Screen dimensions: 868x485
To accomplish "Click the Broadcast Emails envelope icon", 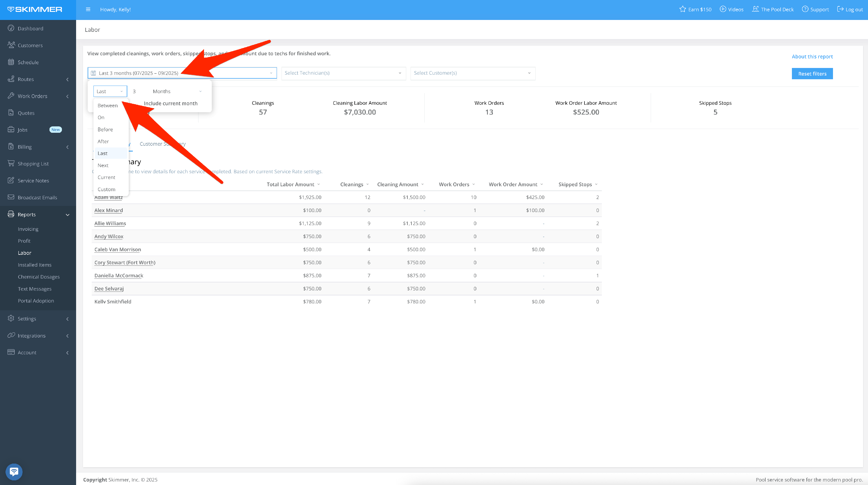I will click(x=11, y=197).
